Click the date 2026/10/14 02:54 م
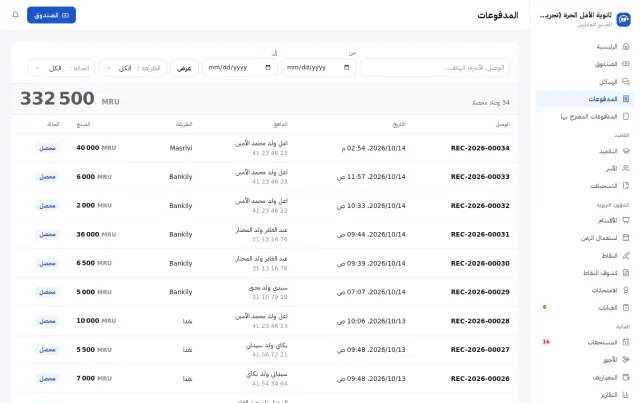 click(x=373, y=148)
